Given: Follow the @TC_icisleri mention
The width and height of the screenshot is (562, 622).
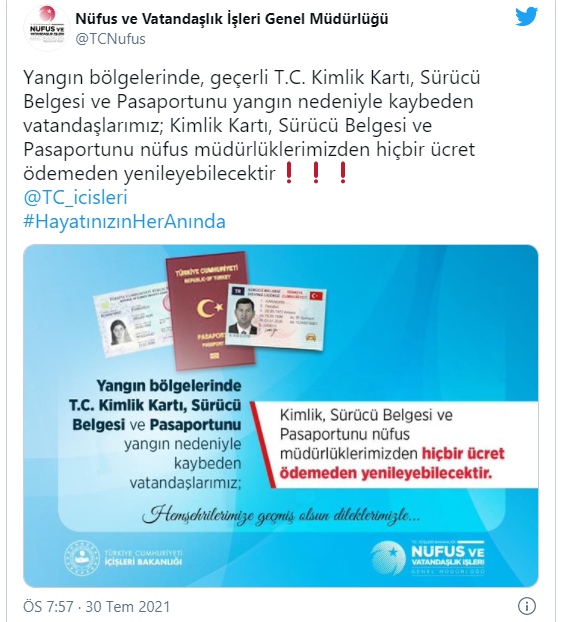Looking at the screenshot, I should (x=75, y=197).
